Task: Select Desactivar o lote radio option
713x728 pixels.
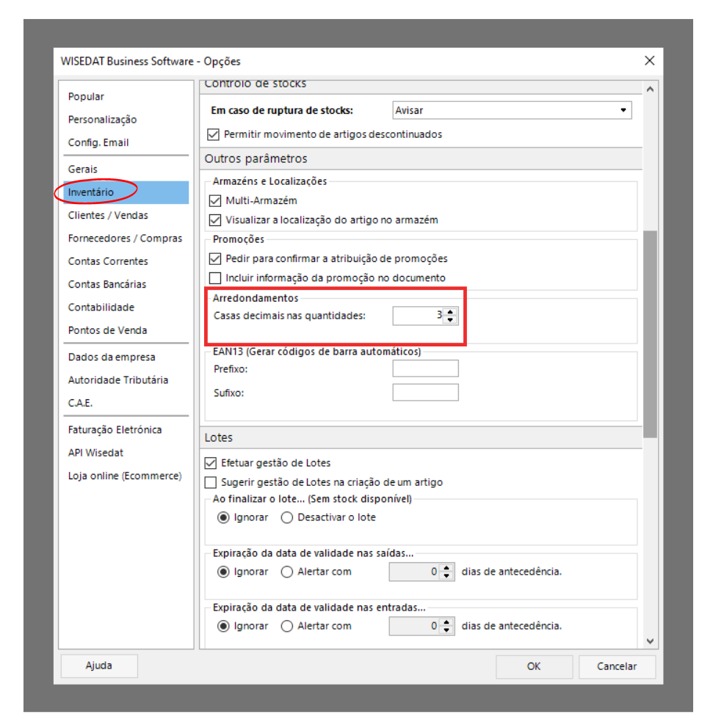Action: 287,517
